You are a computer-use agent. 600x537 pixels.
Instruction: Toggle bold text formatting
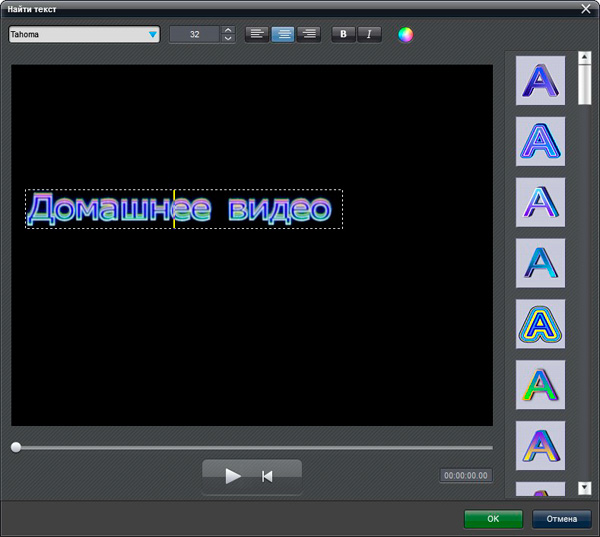pos(344,34)
